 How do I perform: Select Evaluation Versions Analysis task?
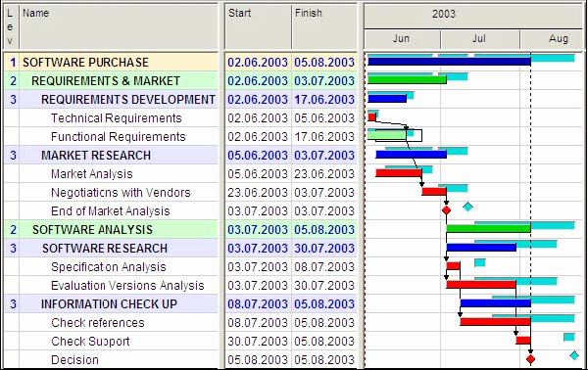tap(127, 286)
